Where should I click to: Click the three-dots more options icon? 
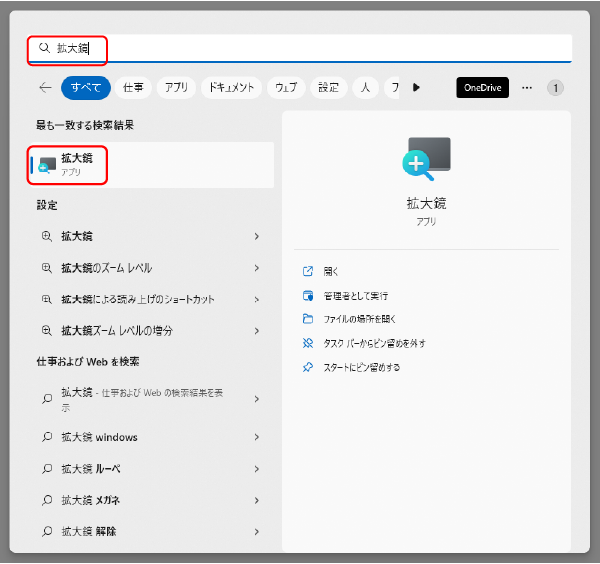(527, 88)
